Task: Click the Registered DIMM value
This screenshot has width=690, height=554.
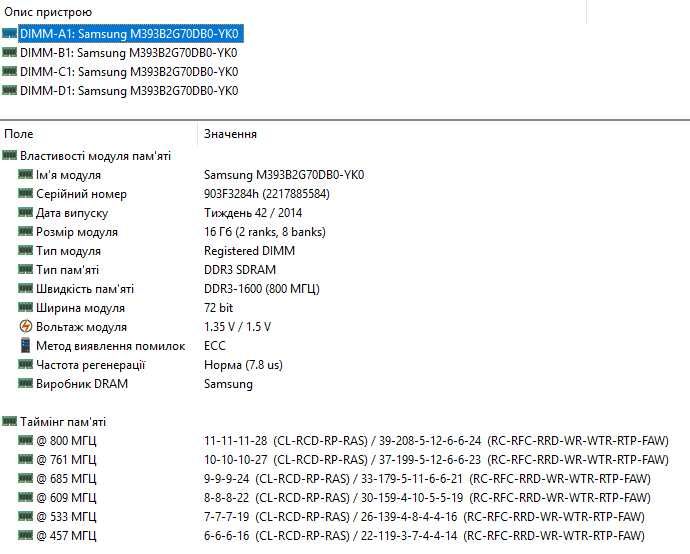Action: [x=250, y=251]
